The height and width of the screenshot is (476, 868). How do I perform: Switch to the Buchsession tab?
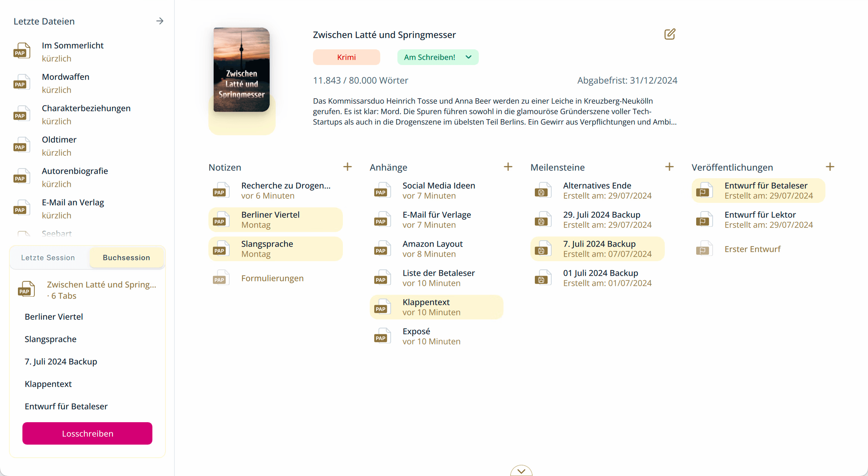[126, 257]
